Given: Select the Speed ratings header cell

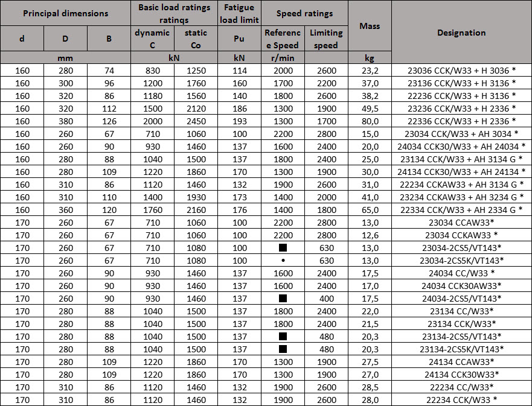Looking at the screenshot, I should 304,13.
